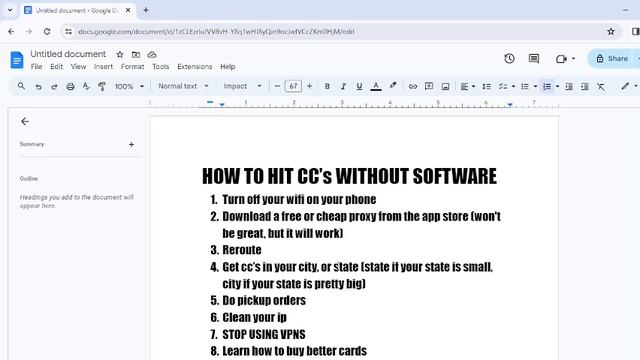Screen dimensions: 640x360
Task: Open the highlight color picker
Action: point(393,86)
